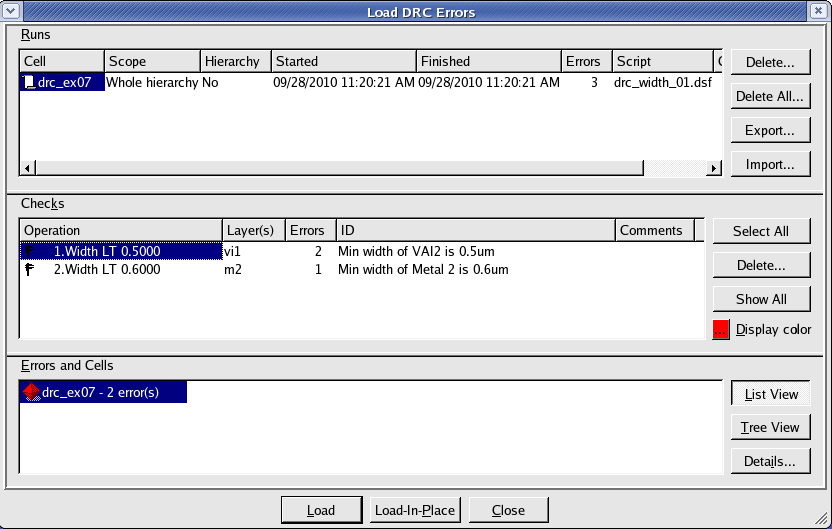Open error Details...
The image size is (832, 529).
click(769, 461)
